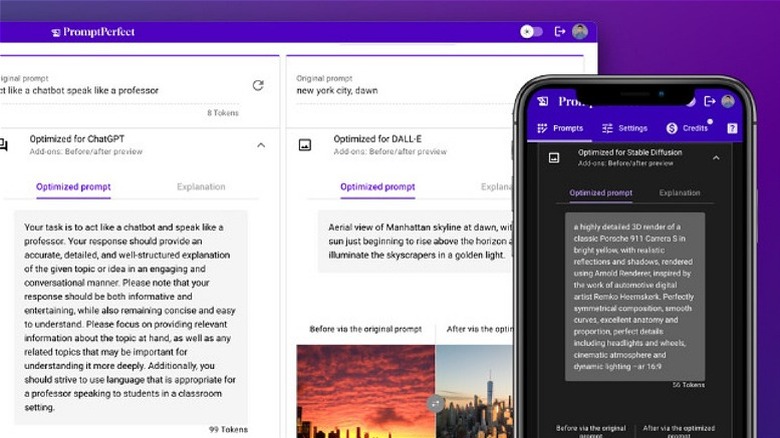
Task: Switch to Explanation tab in ChatGPT card
Action: point(201,187)
